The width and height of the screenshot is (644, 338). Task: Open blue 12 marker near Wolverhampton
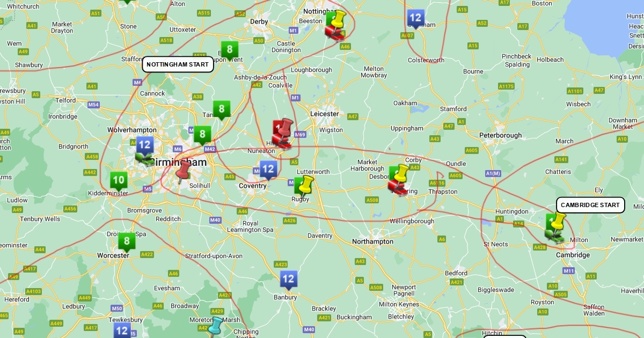[x=145, y=145]
